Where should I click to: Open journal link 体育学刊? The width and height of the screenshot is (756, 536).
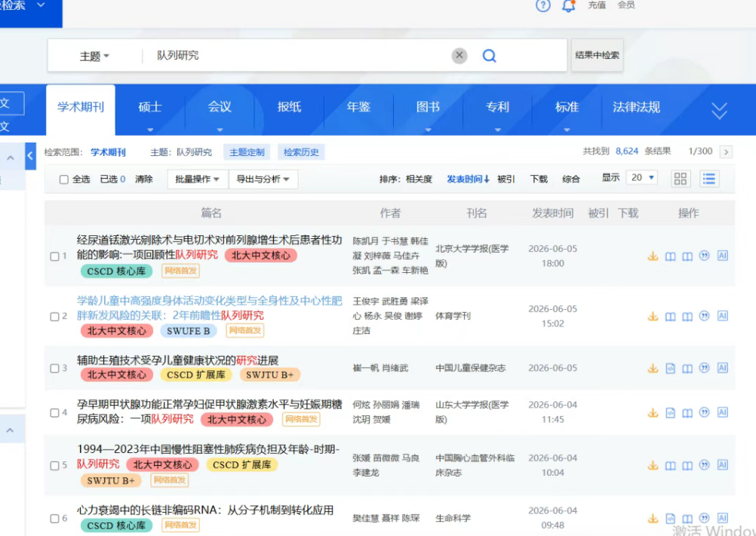[x=453, y=316]
